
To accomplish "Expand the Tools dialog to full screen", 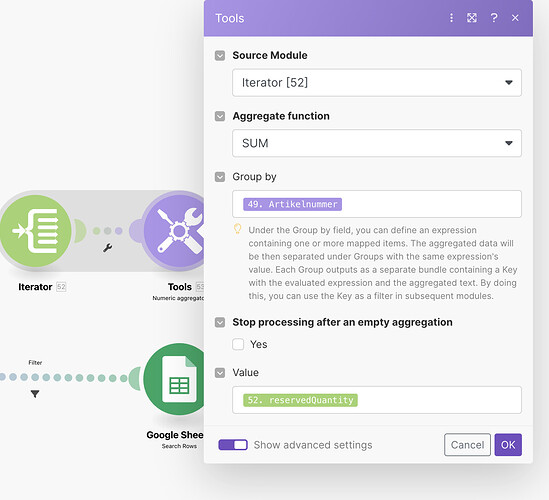I will pos(472,18).
